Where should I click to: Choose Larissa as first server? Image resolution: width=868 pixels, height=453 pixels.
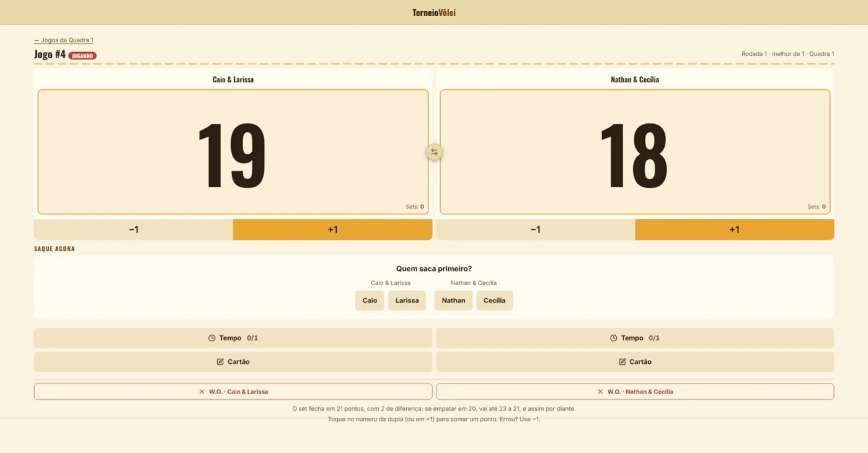coord(407,301)
